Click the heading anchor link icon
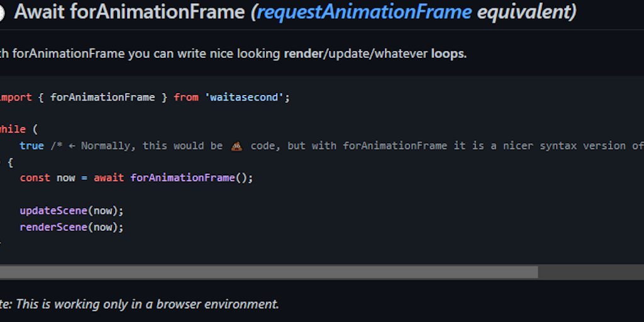644x322 pixels. pos(1,13)
